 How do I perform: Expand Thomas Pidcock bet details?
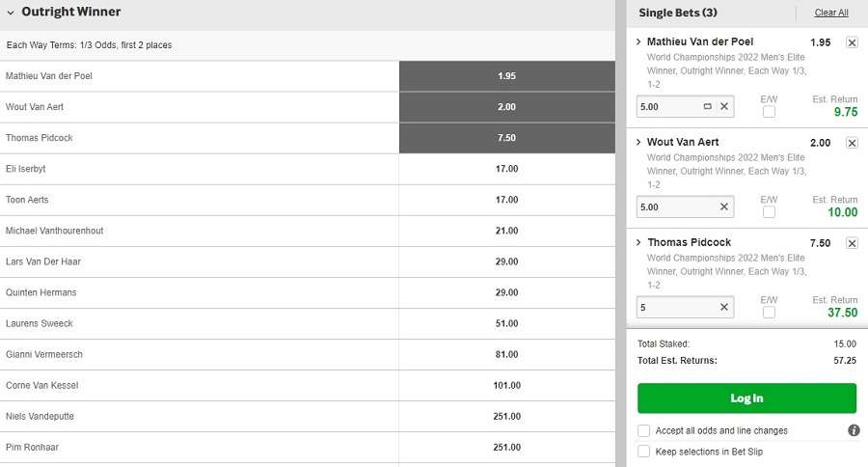tap(638, 242)
